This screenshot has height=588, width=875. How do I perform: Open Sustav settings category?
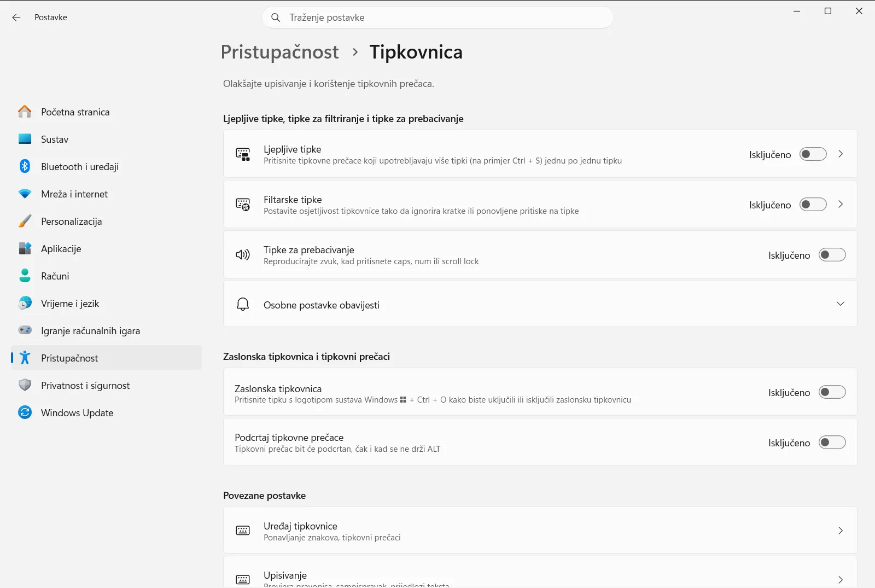107,139
